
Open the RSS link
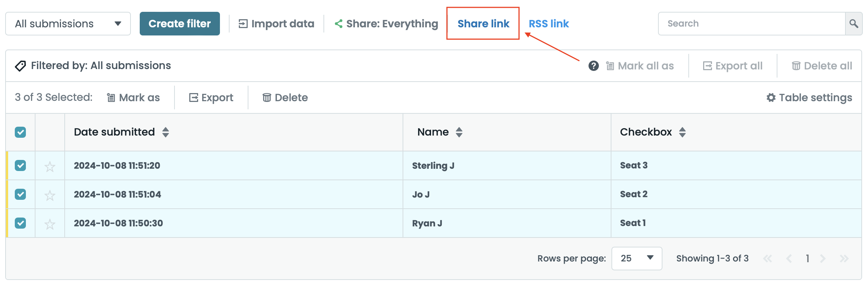coord(549,24)
